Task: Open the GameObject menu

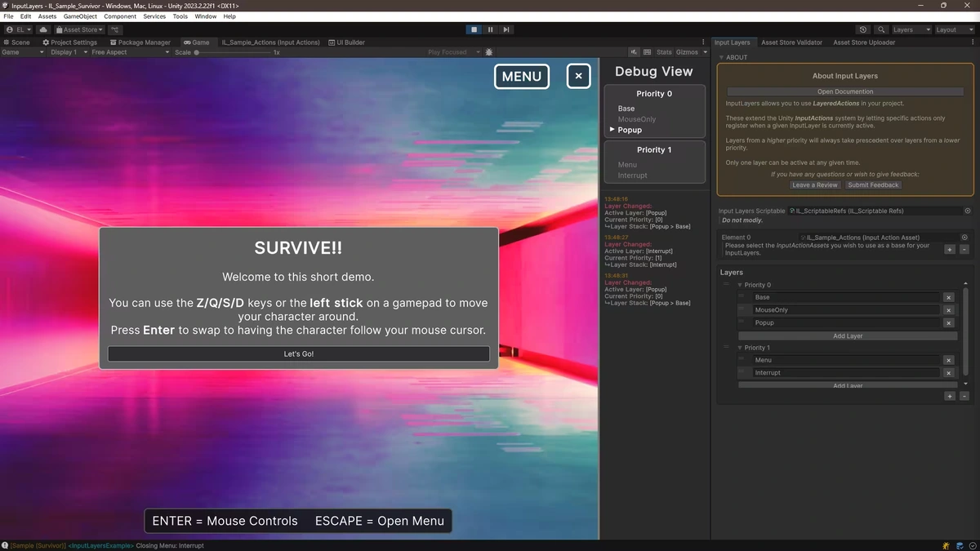Action: pyautogui.click(x=80, y=16)
